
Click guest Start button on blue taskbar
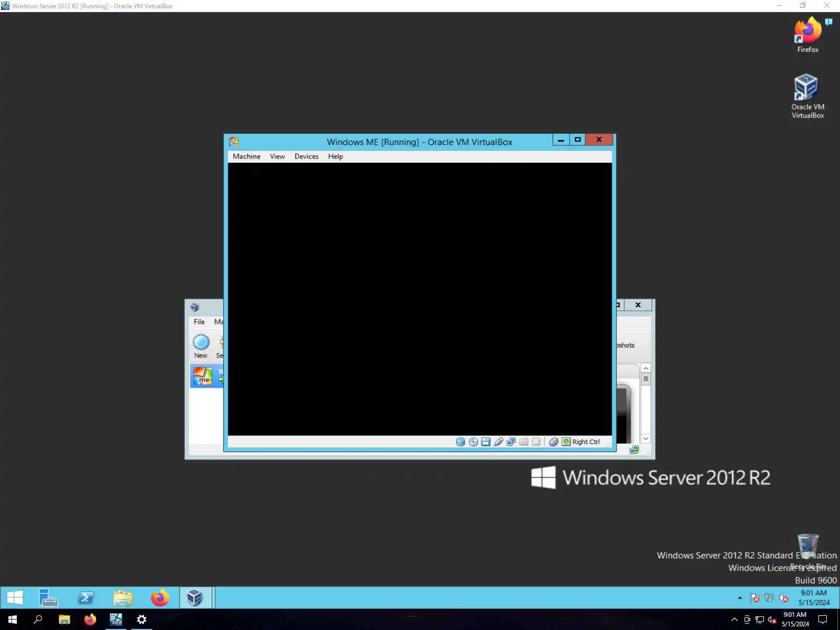click(15, 597)
